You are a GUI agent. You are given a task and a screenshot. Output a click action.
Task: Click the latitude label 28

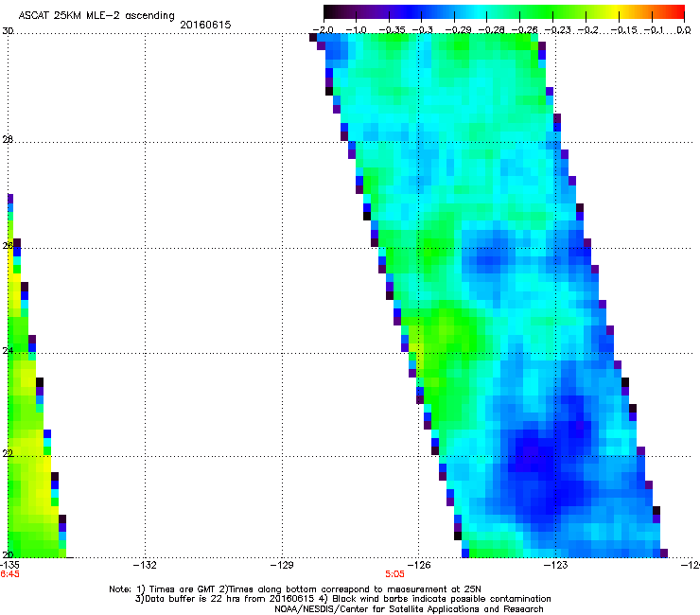point(8,140)
